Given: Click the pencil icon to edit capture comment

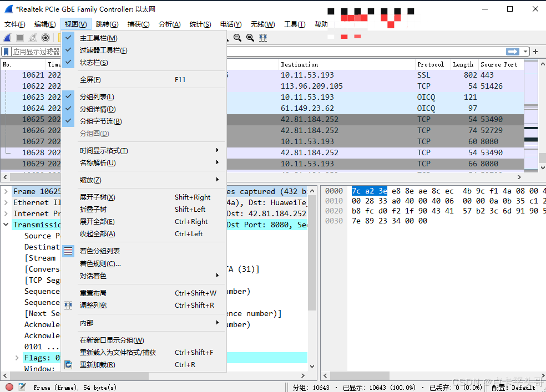Looking at the screenshot, I should pos(22,386).
